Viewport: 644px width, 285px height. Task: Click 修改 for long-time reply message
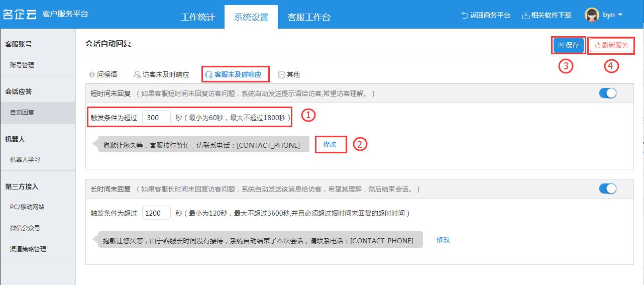(x=443, y=240)
